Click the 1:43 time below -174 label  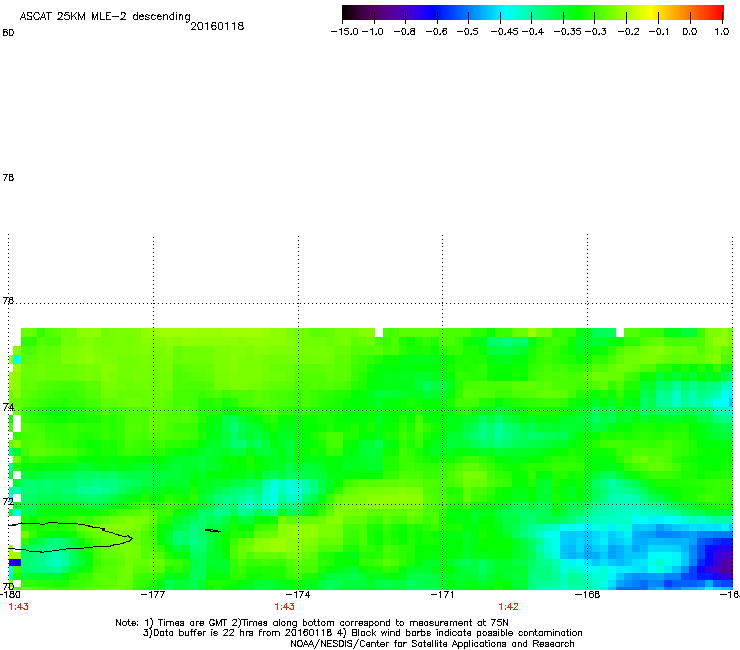coord(285,607)
